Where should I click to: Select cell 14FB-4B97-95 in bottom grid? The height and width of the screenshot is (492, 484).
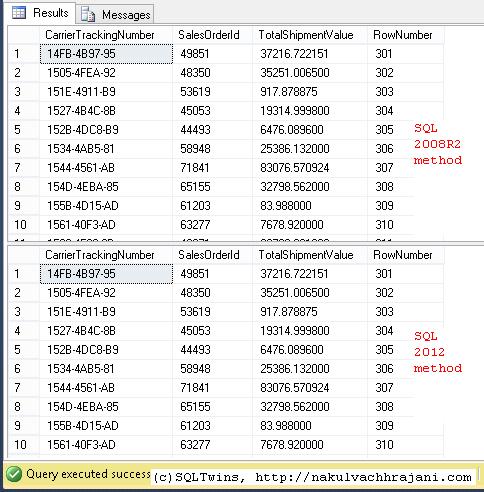pyautogui.click(x=106, y=274)
